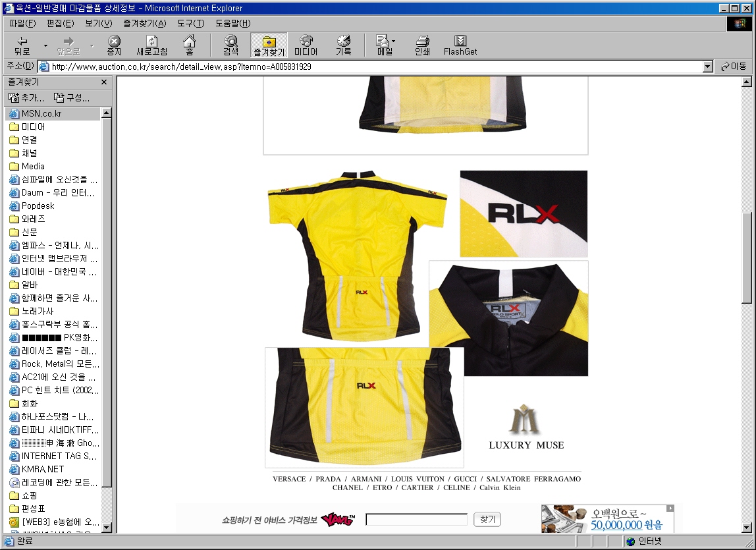Viewport: 756px width, 550px height.
Task: Click the 메일 mail toolbar icon
Action: coord(384,46)
